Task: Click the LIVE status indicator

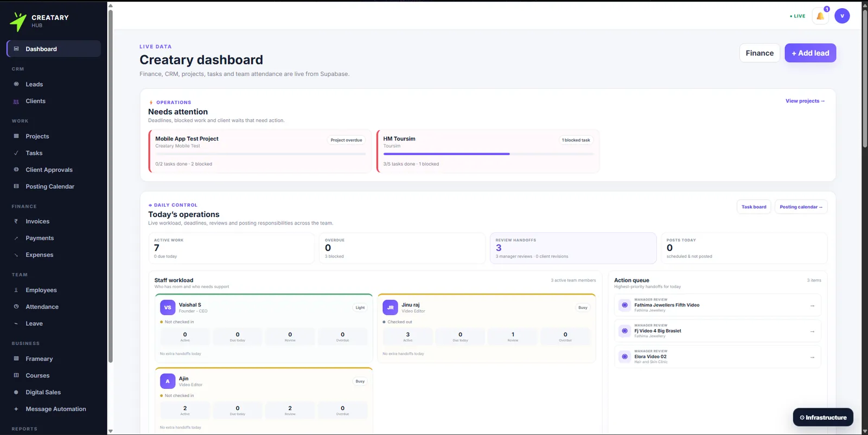Action: 797,16
